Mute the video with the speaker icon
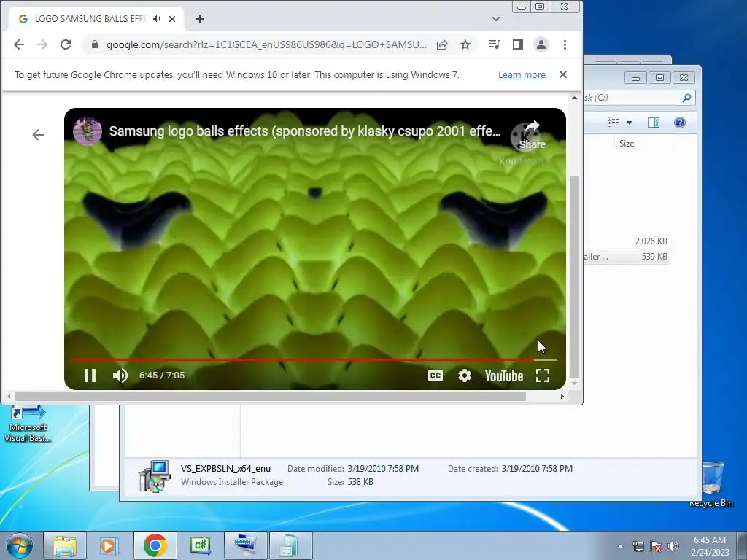Viewport: 747px width, 560px height. 120,376
